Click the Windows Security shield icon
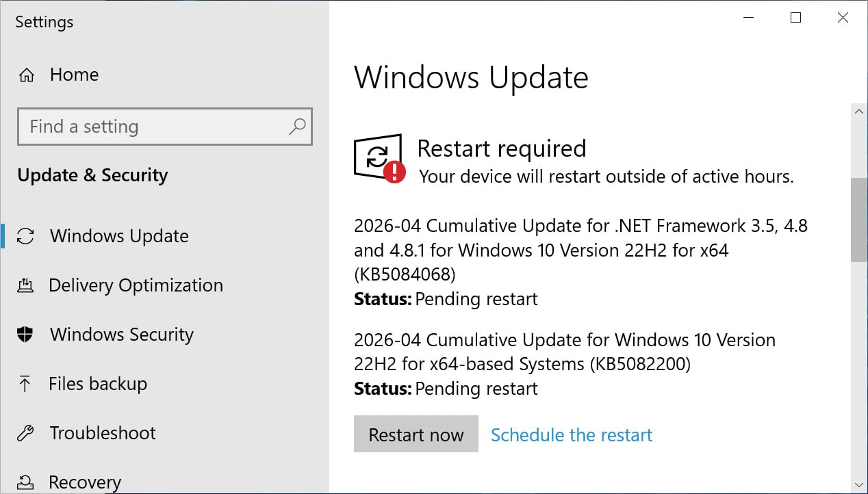The image size is (868, 494). (25, 334)
